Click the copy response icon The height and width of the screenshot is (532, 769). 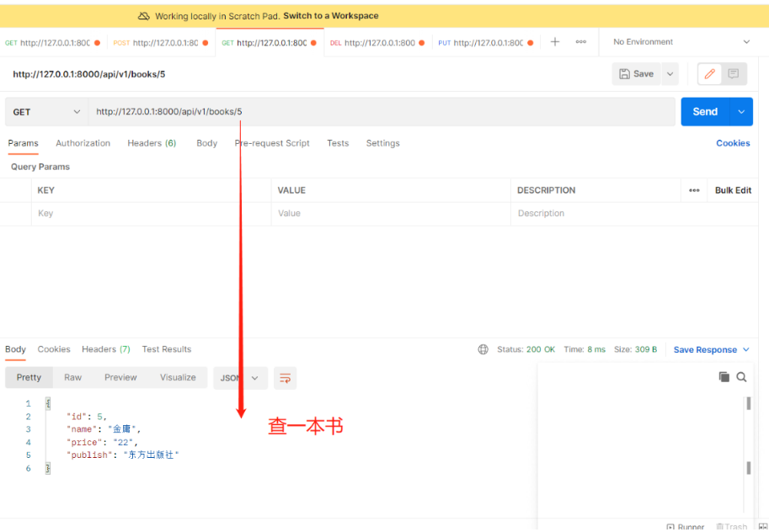click(x=724, y=376)
